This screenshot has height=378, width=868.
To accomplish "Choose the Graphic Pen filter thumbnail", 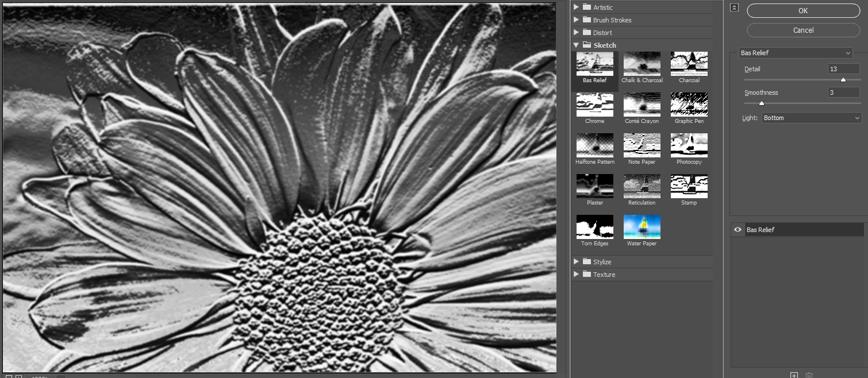I will (x=689, y=105).
